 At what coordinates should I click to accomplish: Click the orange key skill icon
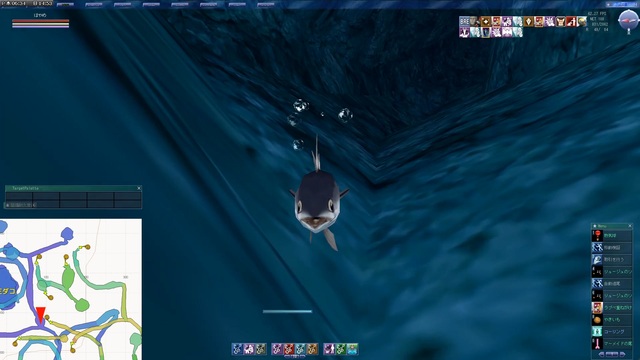coord(312,349)
